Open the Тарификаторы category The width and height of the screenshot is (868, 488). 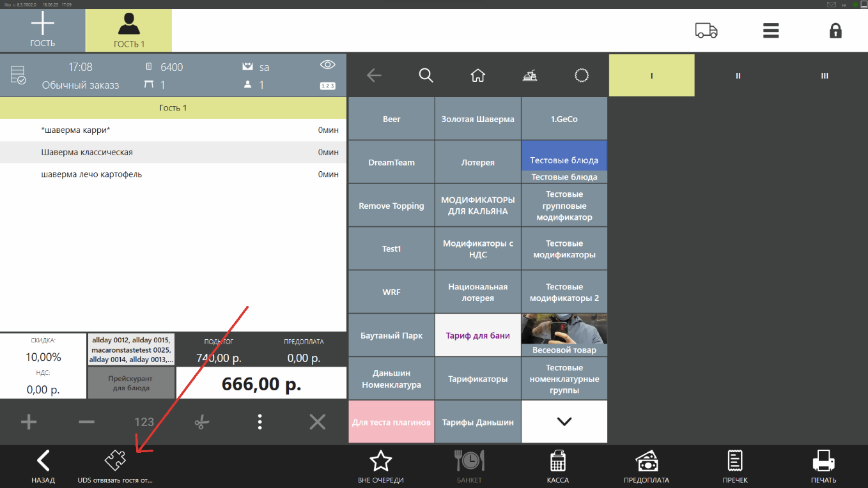point(477,379)
